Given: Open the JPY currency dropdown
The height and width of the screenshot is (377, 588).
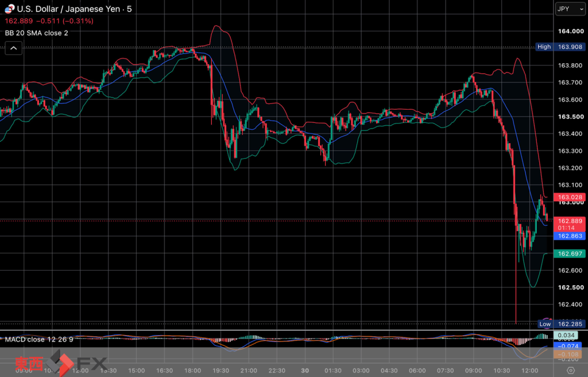Looking at the screenshot, I should 570,9.
